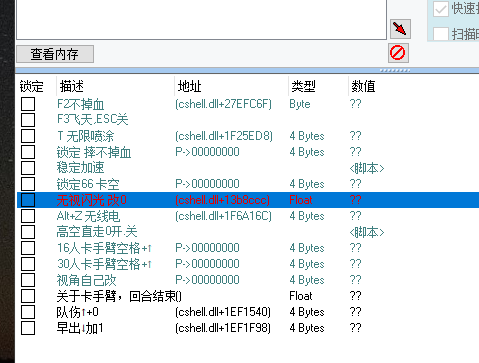Click the Float type of 关于卡手臂 row
Viewport: 479px width, 363px height.
click(301, 296)
